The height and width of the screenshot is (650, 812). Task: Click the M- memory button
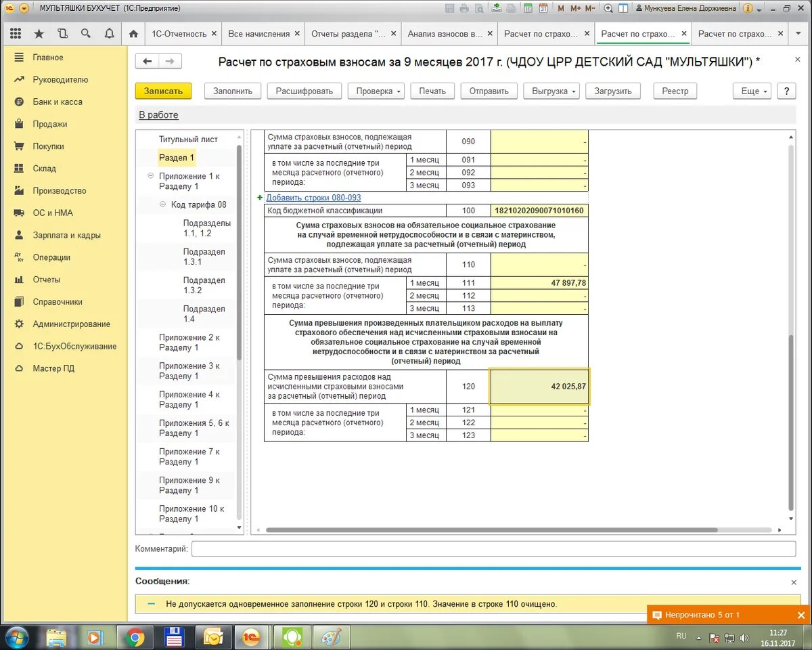pos(590,8)
